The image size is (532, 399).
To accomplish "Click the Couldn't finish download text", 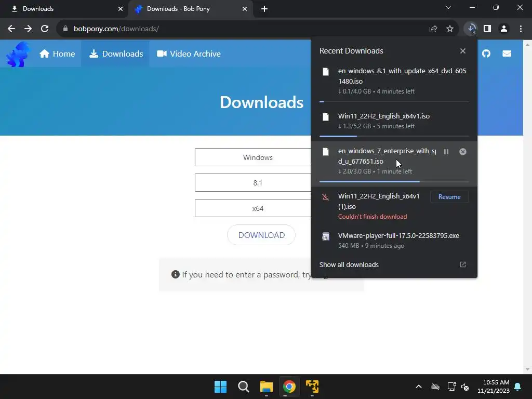I will tap(373, 217).
